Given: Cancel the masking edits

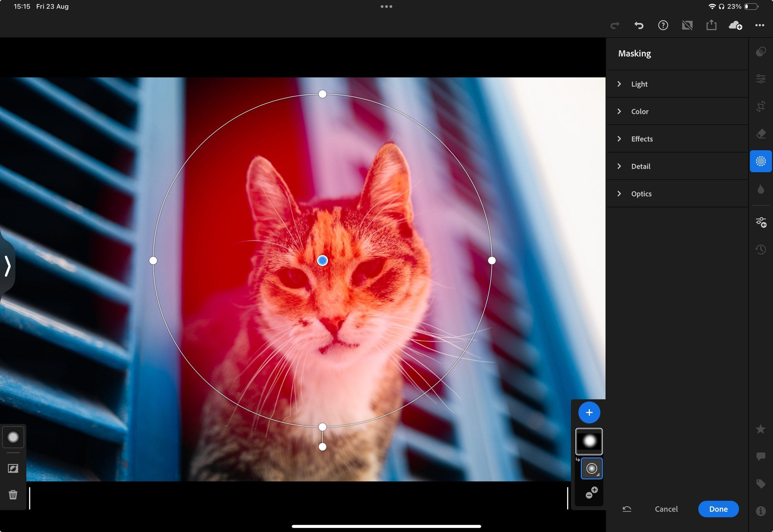Looking at the screenshot, I should click(666, 509).
